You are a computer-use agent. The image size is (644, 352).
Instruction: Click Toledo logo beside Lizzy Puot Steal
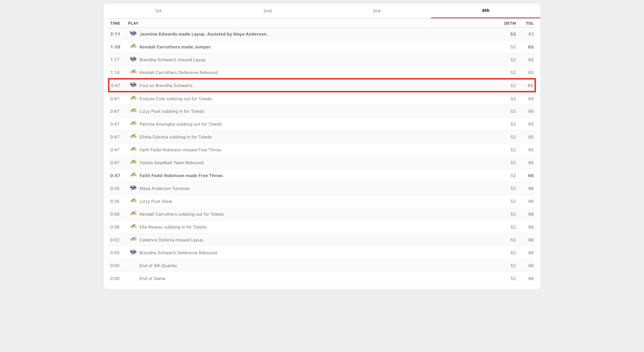coord(133,201)
